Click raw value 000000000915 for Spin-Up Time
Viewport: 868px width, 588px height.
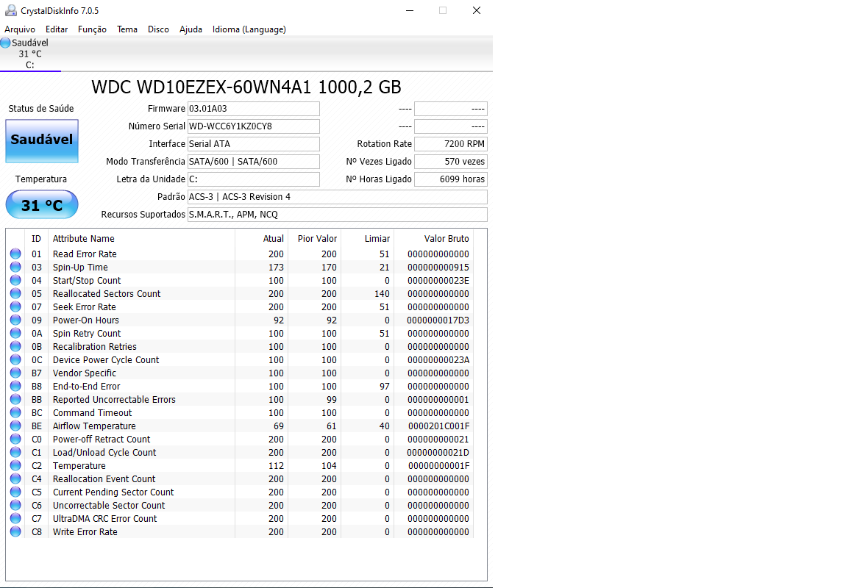point(438,267)
